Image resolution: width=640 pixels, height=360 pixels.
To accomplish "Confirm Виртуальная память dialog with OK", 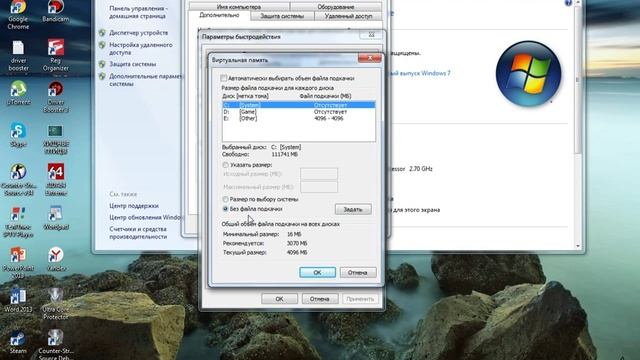I will (317, 272).
